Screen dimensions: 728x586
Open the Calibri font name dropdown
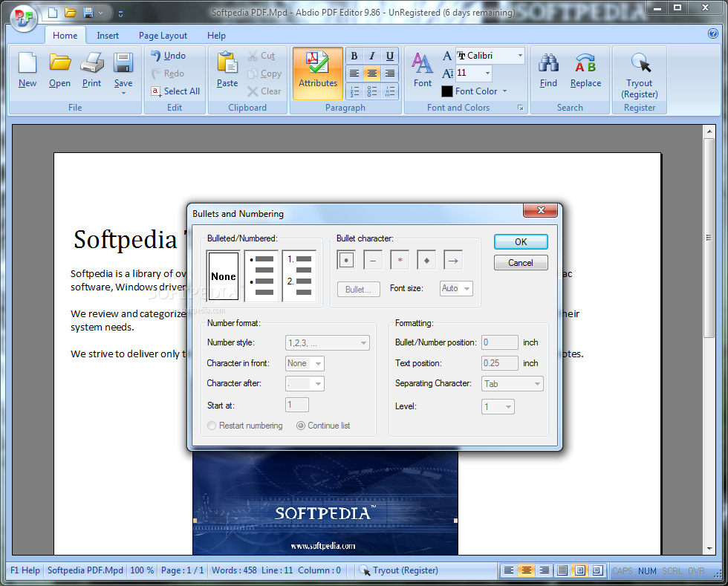(521, 56)
